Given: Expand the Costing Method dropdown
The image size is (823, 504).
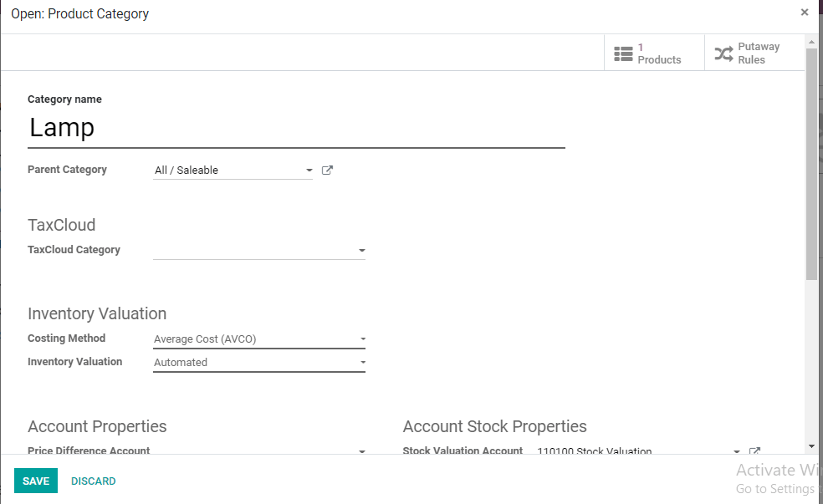Looking at the screenshot, I should 362,339.
